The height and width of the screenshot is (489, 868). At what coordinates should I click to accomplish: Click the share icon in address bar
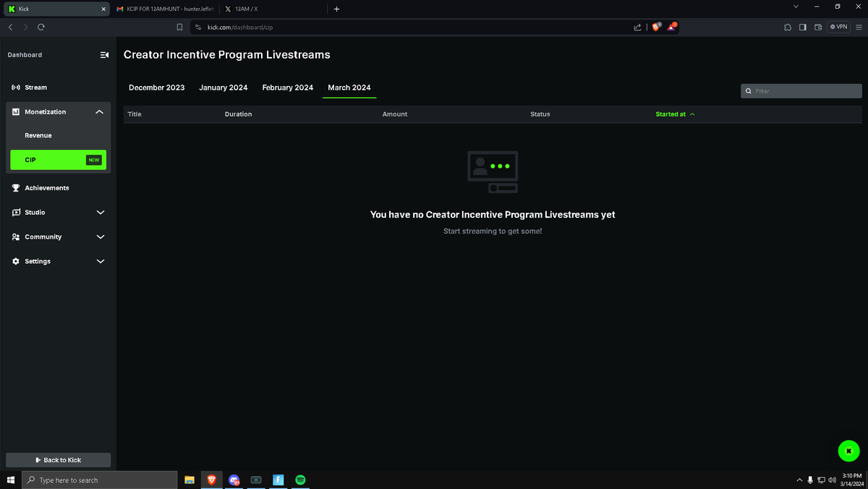click(637, 27)
